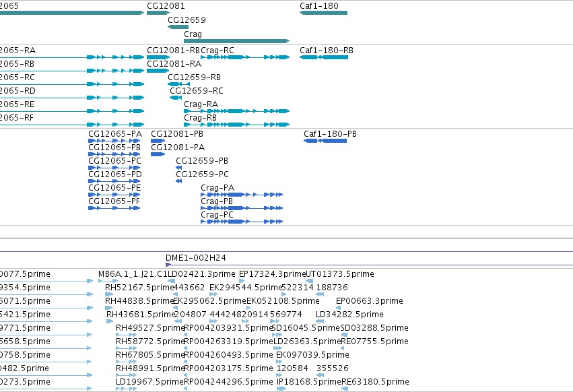Viewport: 573px width, 392px height.
Task: Select EST SD03288.5prime label
Action: [x=374, y=329]
